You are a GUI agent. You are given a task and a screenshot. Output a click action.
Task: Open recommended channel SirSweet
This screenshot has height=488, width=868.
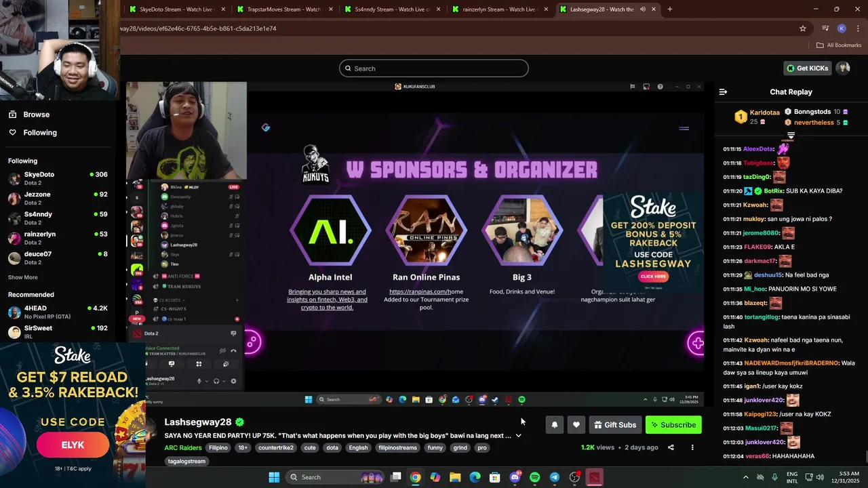pos(58,332)
